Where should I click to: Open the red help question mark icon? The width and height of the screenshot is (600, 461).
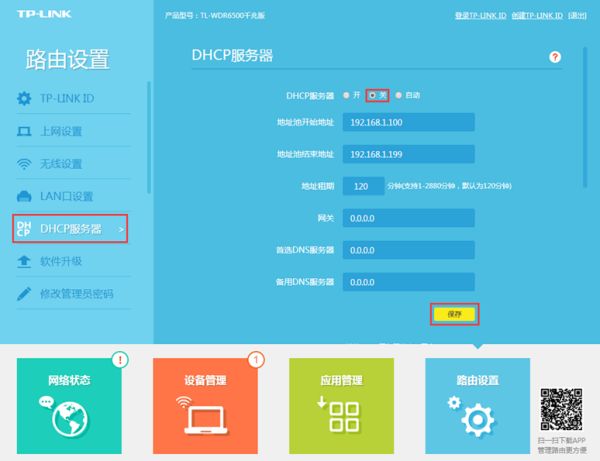[x=555, y=58]
